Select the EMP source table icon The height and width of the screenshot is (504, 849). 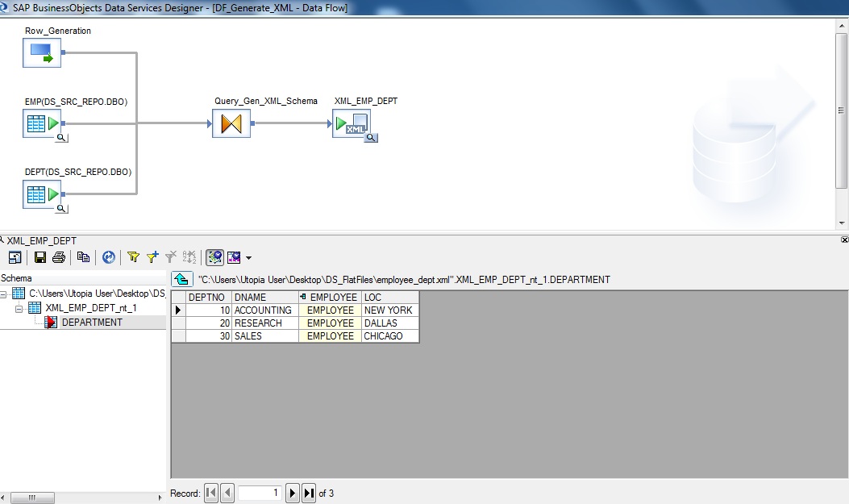[x=42, y=123]
